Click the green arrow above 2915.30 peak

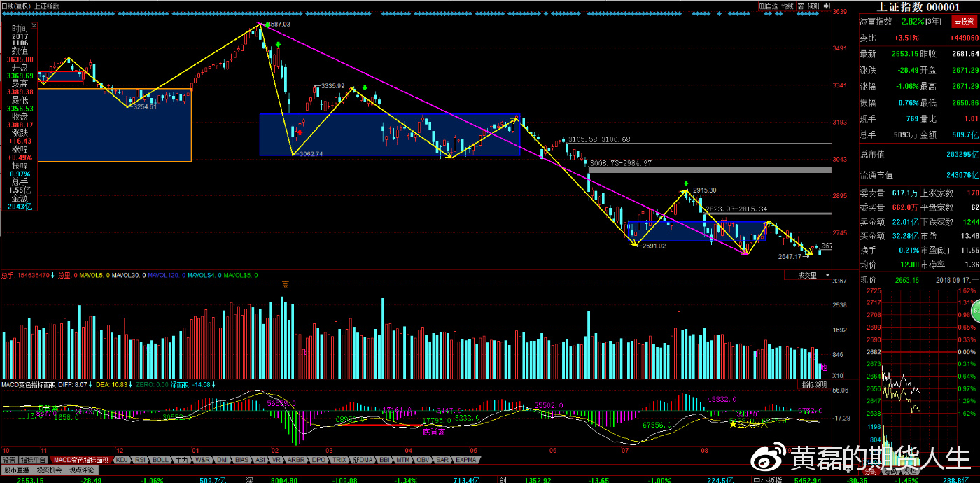pyautogui.click(x=686, y=183)
